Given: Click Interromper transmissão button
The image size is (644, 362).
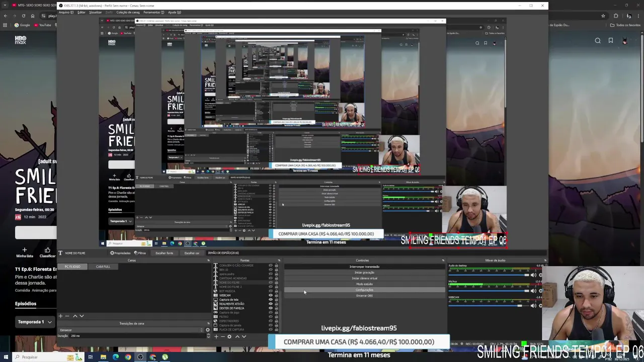Looking at the screenshot, I should tap(364, 267).
